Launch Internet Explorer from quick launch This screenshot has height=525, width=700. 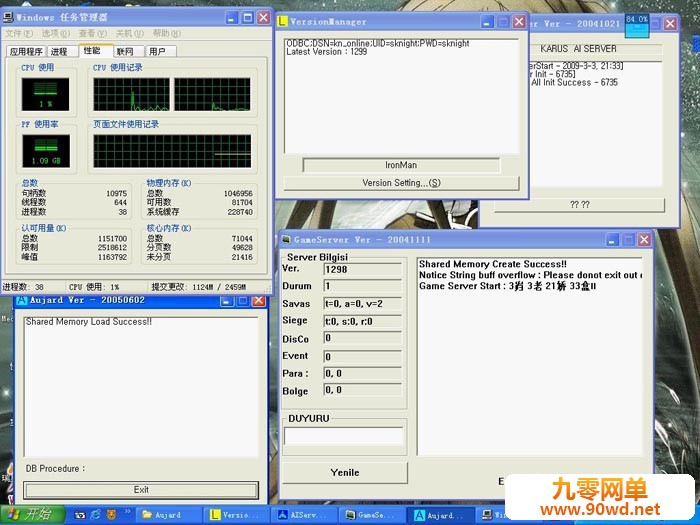[96, 515]
